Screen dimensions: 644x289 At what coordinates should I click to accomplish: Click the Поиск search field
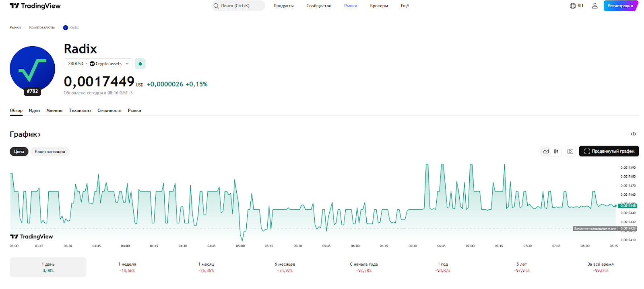click(x=238, y=6)
